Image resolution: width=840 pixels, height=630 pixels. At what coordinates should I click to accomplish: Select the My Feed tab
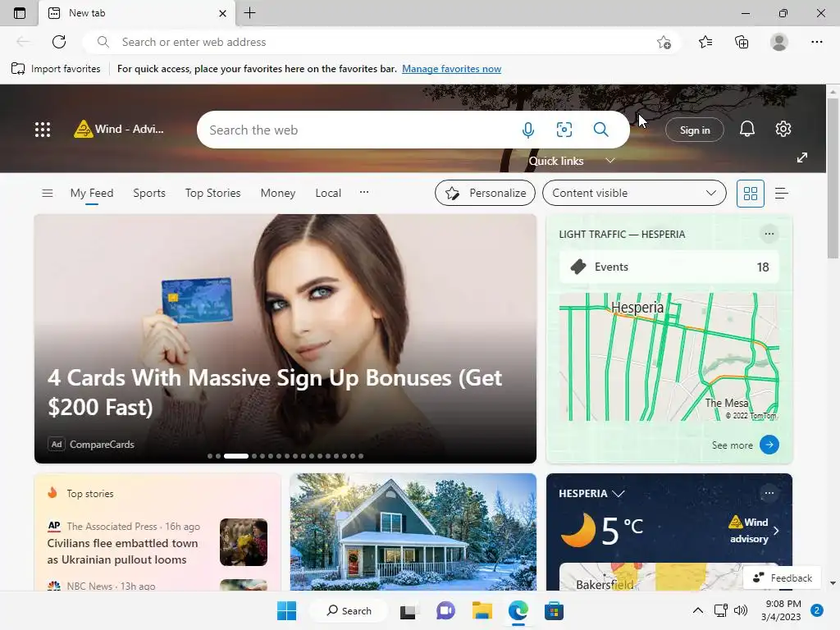tap(92, 193)
